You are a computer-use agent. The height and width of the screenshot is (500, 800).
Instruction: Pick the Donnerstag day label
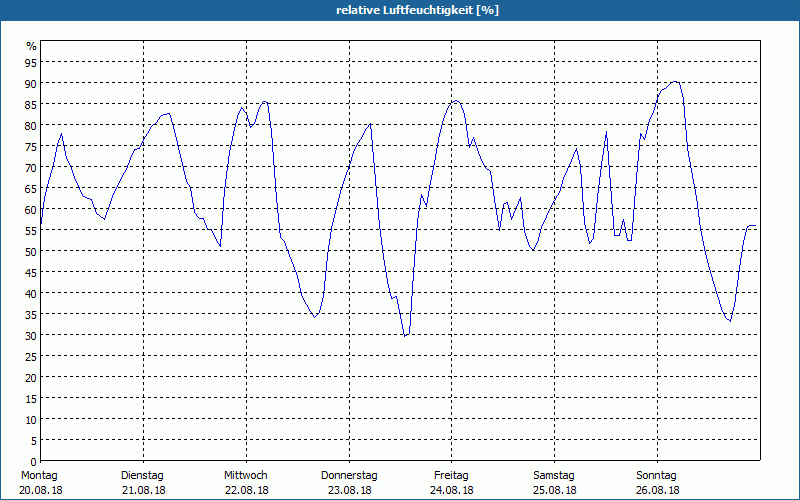point(349,475)
